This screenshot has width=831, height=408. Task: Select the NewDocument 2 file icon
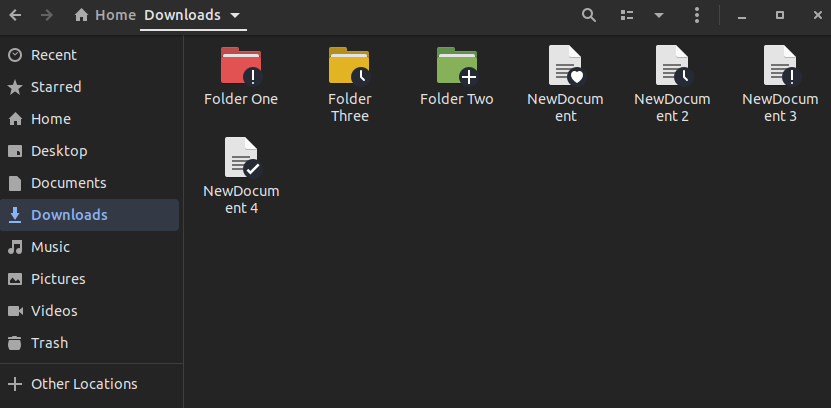[x=672, y=66]
